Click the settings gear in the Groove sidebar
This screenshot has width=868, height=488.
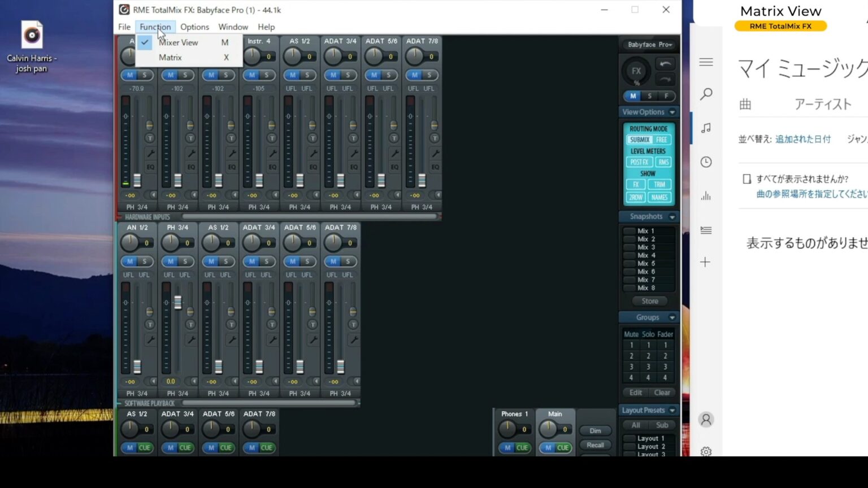706,452
